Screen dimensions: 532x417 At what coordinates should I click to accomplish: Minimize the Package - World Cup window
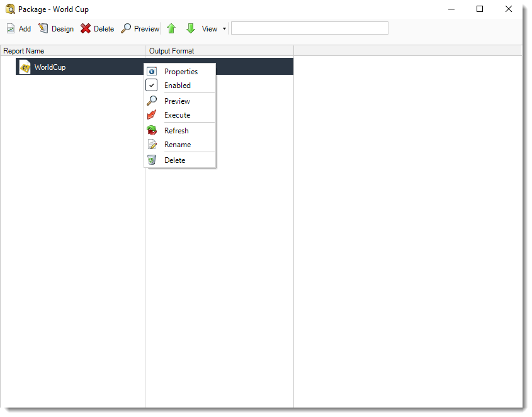451,9
